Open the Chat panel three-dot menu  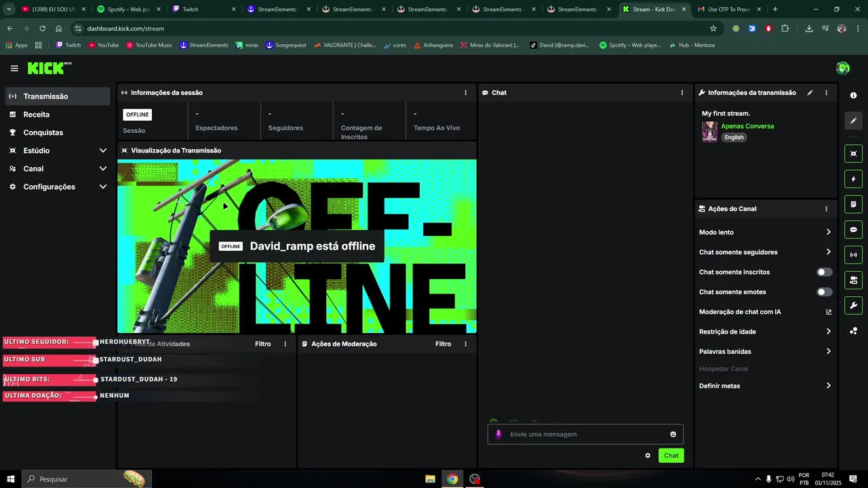[682, 93]
